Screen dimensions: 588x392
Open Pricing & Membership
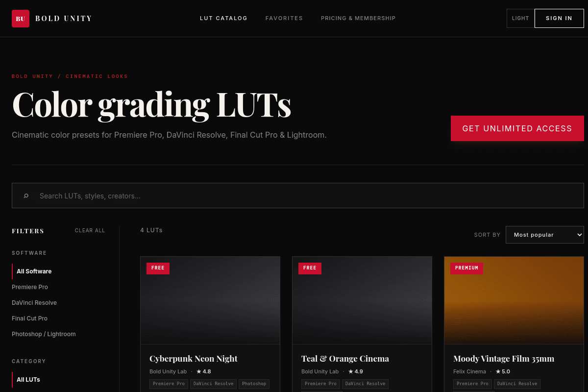coord(358,18)
